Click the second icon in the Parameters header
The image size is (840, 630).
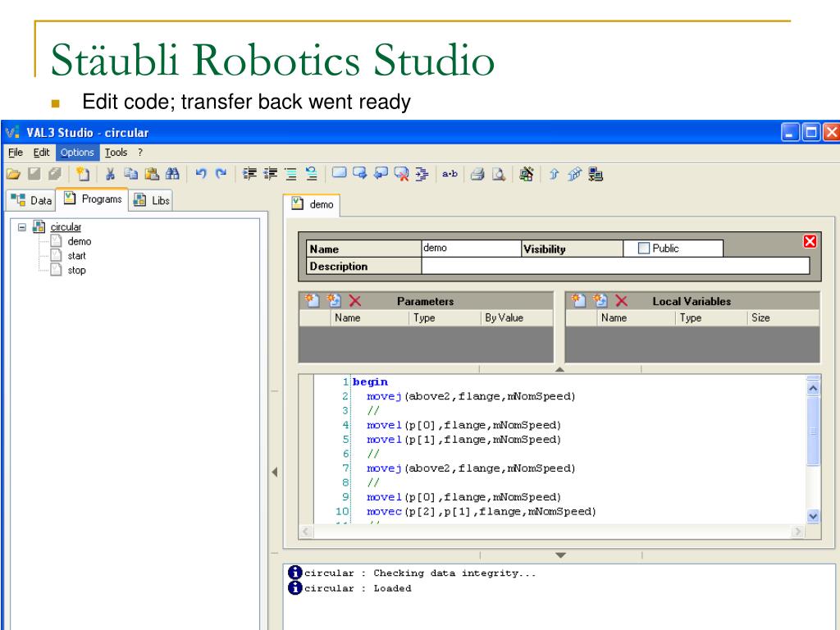(334, 300)
